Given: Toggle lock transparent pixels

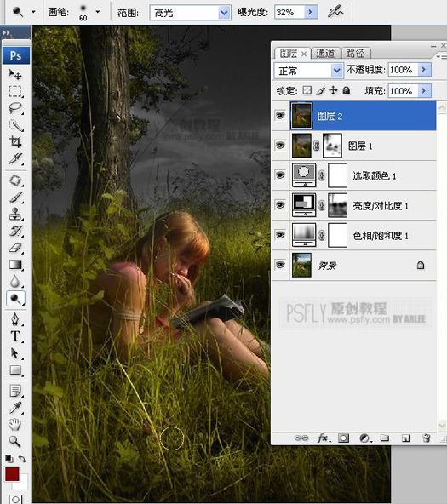Looking at the screenshot, I should point(307,90).
